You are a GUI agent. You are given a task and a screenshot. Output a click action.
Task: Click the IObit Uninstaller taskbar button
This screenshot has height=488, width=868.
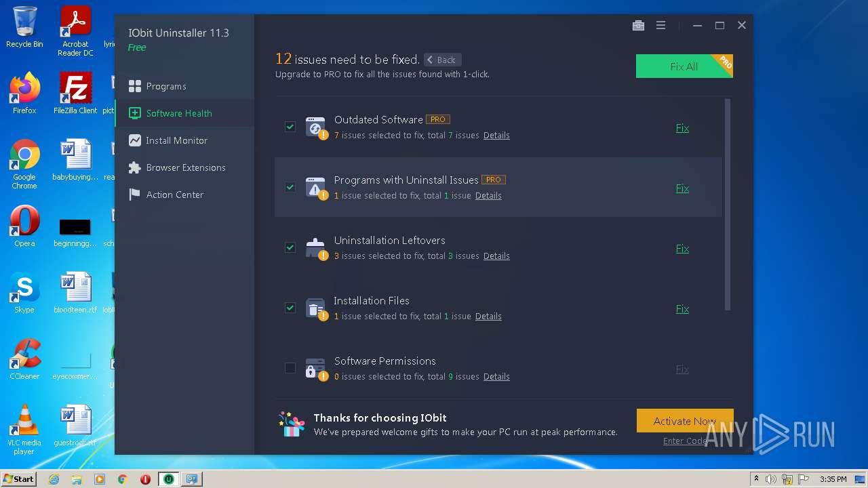pyautogui.click(x=168, y=479)
